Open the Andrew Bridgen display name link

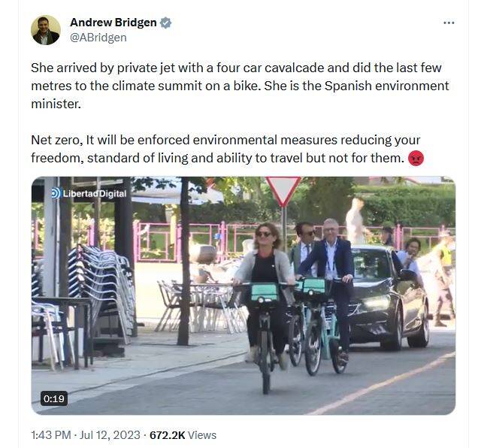coord(113,23)
